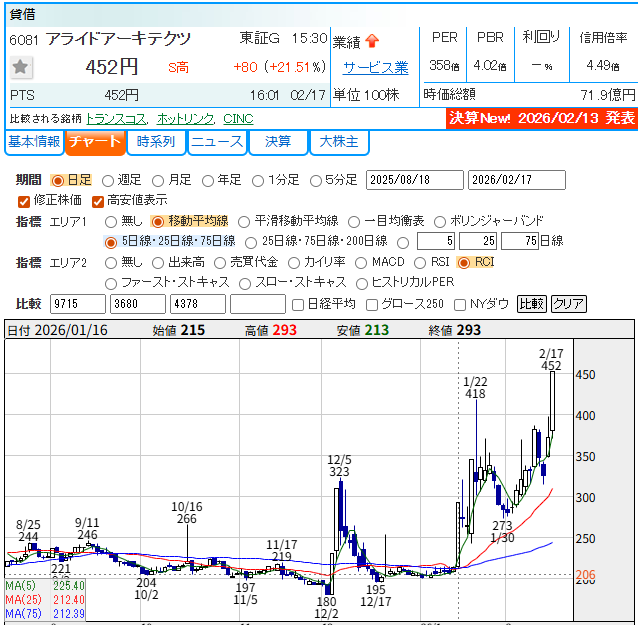This screenshot has height=625, width=638.
Task: Click the empty fourth comparison field
Action: tap(258, 304)
